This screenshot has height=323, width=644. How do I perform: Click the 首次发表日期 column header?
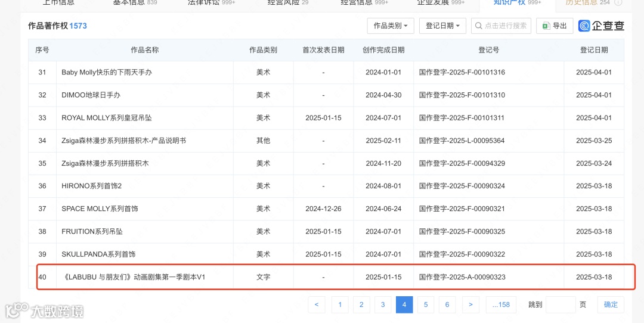coord(324,50)
